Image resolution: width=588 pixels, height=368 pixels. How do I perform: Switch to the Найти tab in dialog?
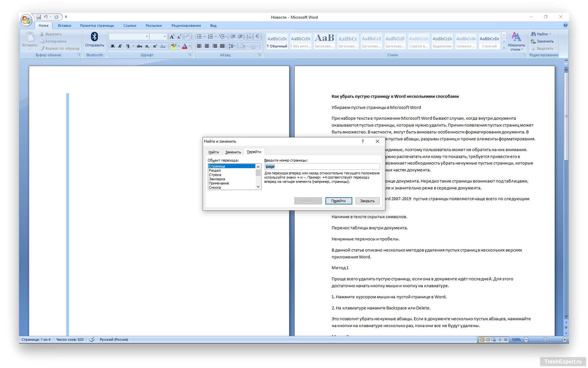coord(213,152)
